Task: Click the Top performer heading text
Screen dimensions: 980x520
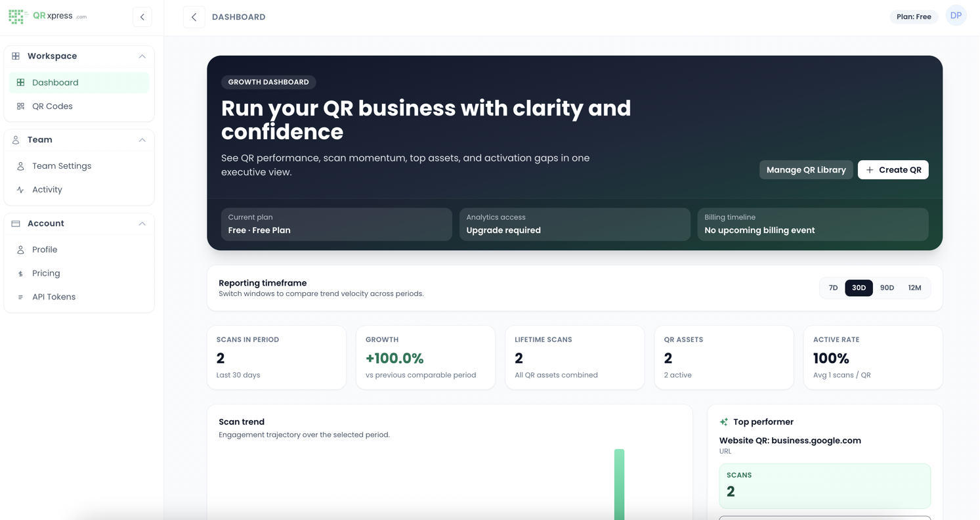Action: [x=763, y=422]
